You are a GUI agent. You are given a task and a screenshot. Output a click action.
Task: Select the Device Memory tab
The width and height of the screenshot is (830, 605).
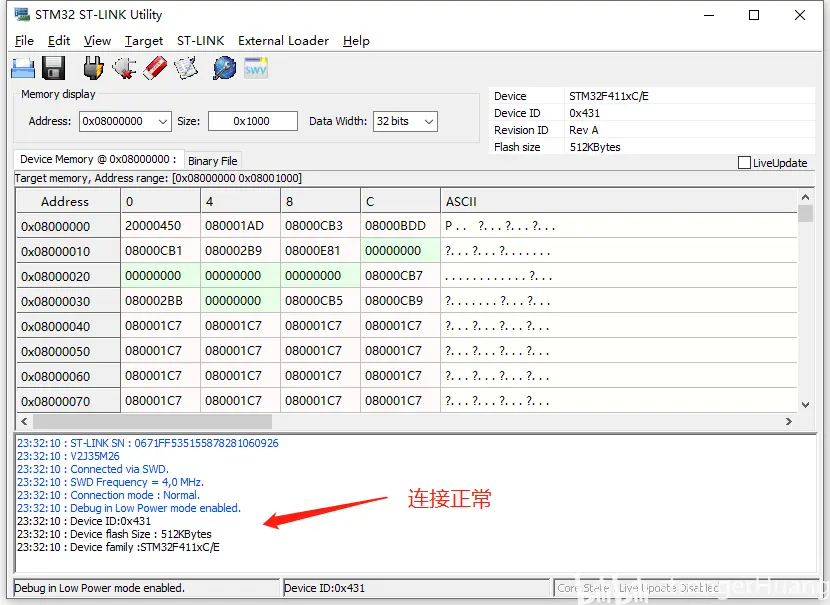click(x=97, y=159)
